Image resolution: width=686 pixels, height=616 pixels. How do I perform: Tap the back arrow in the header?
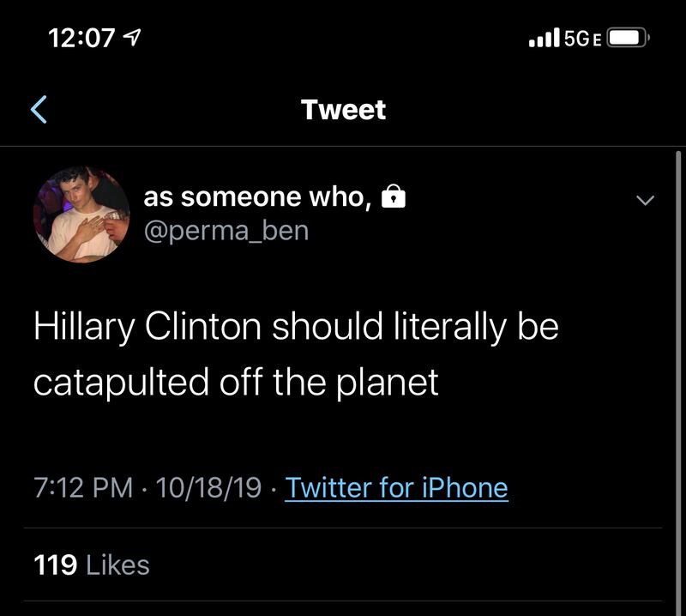pos(39,110)
